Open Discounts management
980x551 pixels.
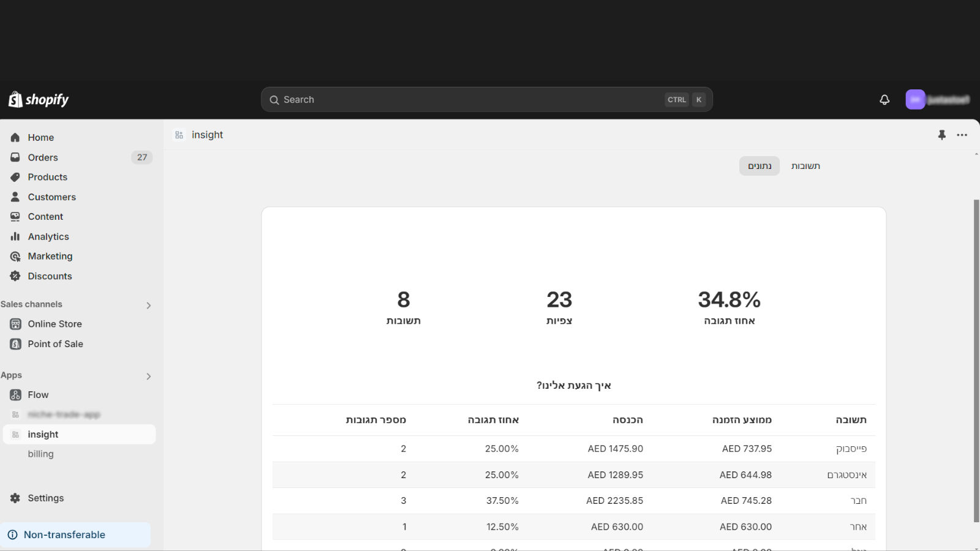click(50, 276)
